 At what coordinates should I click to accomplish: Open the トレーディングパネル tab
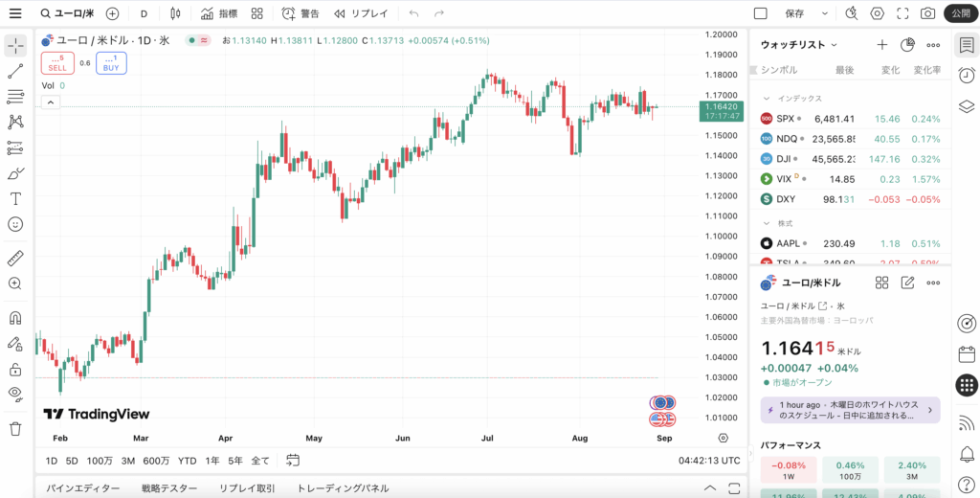pyautogui.click(x=343, y=488)
